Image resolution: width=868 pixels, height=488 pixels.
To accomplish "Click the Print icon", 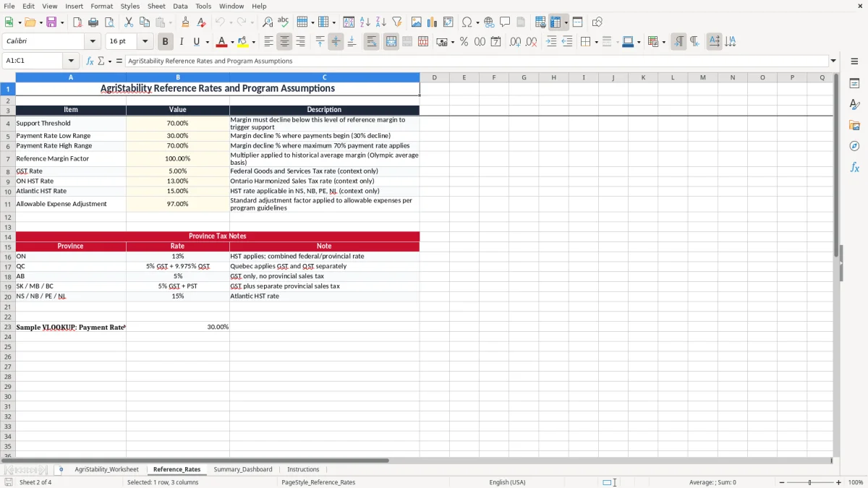I will coord(93,22).
